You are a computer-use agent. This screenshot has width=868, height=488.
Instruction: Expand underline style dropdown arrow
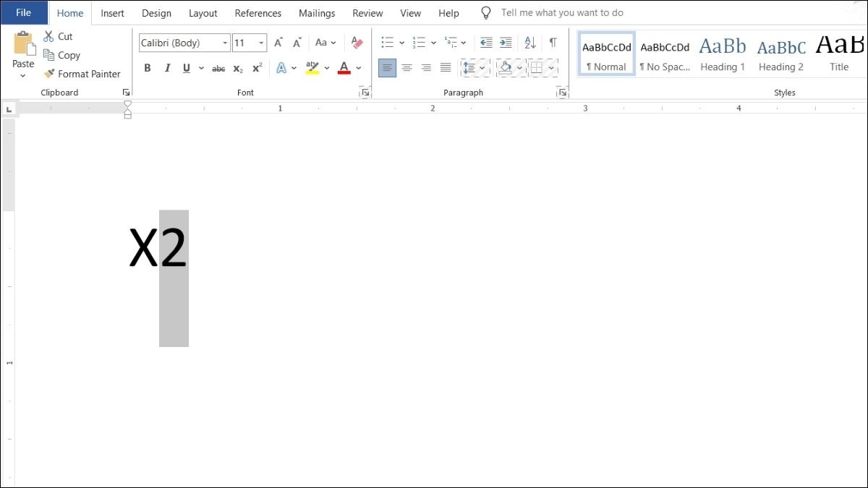201,69
